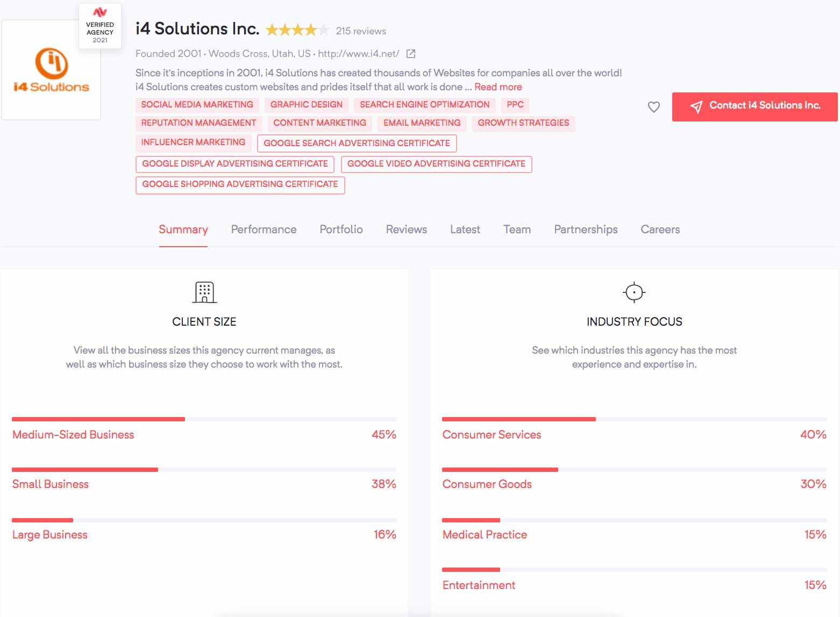The height and width of the screenshot is (617, 840).
Task: Click Google Search Advertising Certificate badge
Action: tap(357, 144)
